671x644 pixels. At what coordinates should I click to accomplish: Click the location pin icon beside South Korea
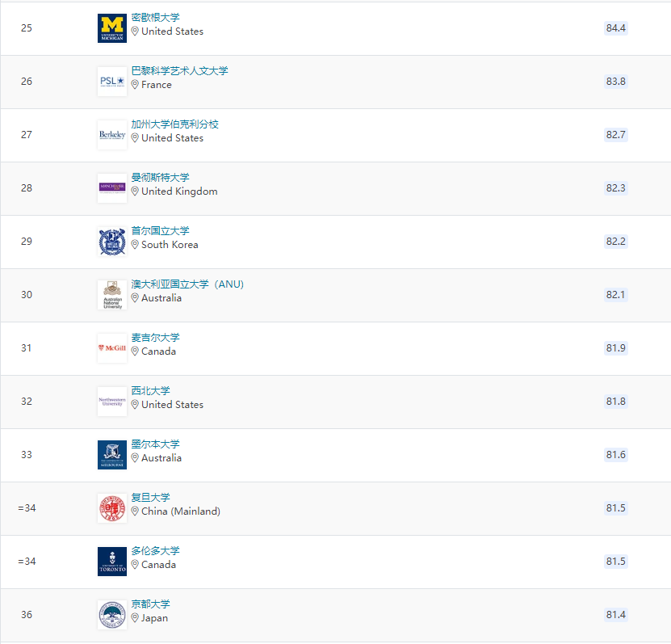coord(135,245)
